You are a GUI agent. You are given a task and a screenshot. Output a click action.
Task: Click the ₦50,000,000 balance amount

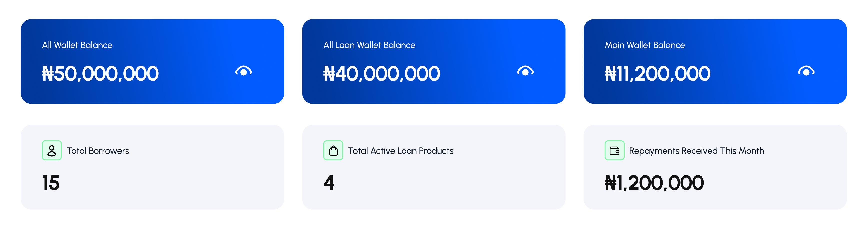pyautogui.click(x=100, y=74)
